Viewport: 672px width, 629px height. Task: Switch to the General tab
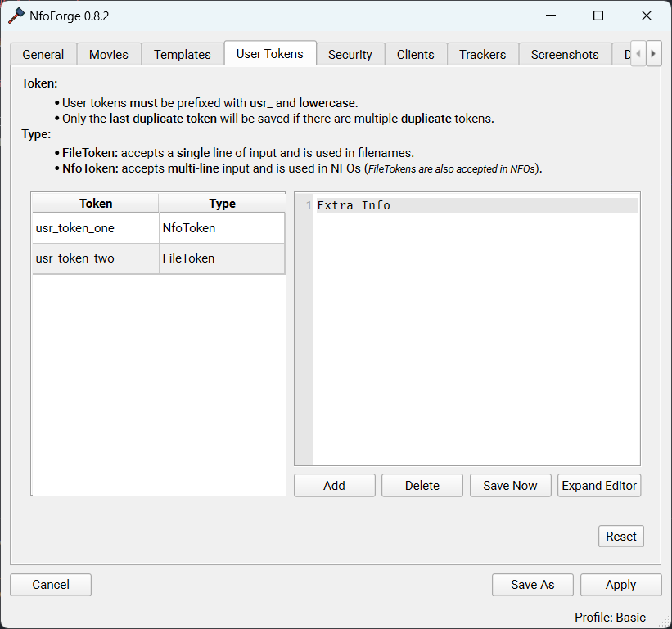point(43,54)
